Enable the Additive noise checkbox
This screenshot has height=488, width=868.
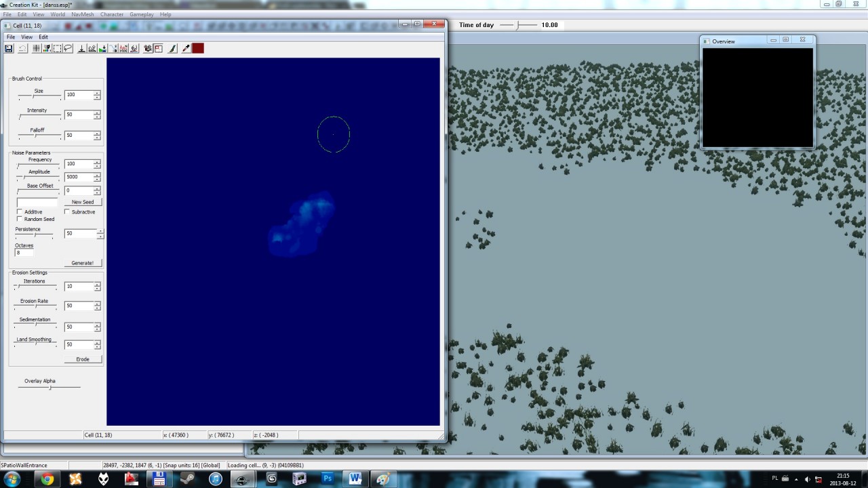coord(20,212)
